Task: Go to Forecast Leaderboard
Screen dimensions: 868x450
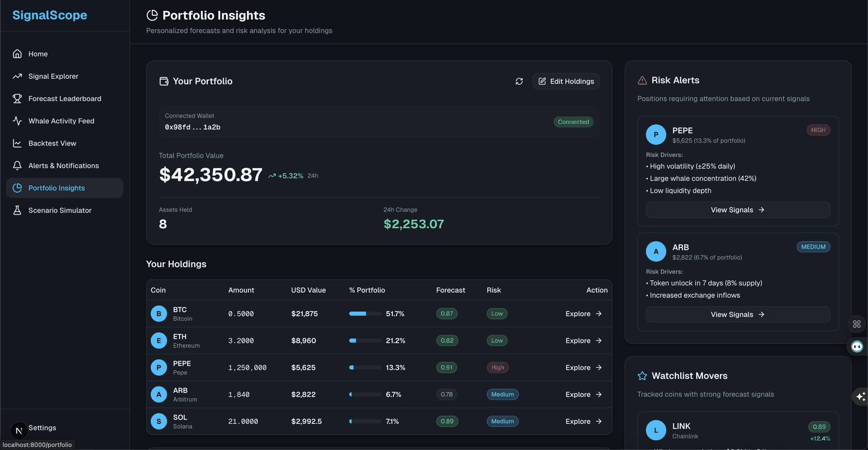Action: click(65, 98)
